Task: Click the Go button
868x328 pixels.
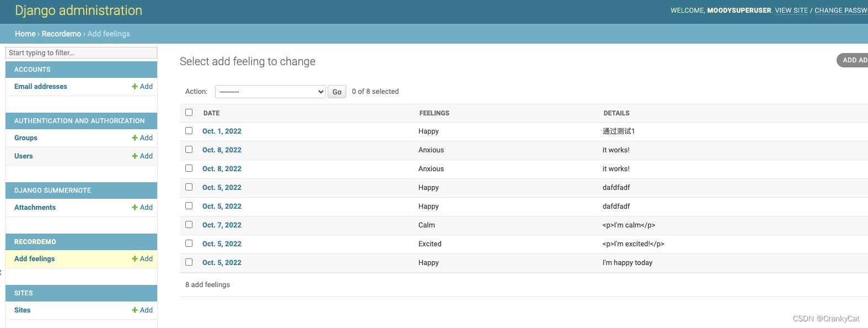Action: point(337,92)
